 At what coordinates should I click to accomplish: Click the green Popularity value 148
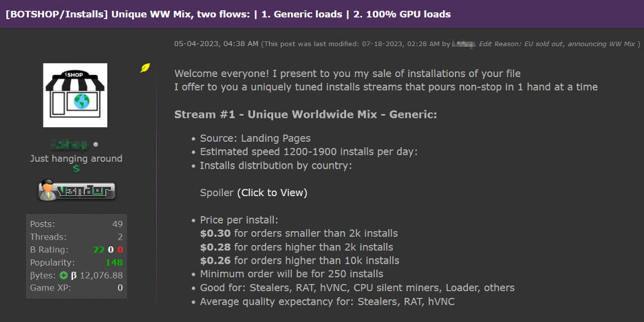pos(114,262)
